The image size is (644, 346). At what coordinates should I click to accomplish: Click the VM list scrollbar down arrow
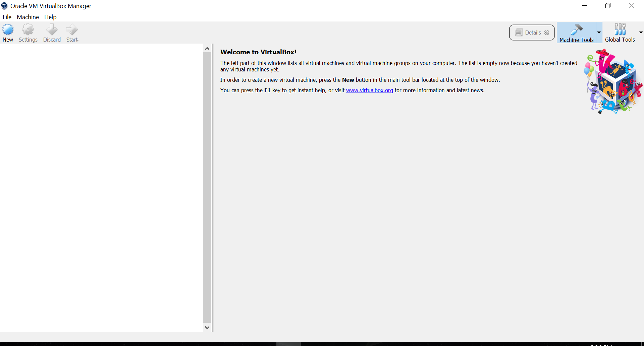point(207,328)
